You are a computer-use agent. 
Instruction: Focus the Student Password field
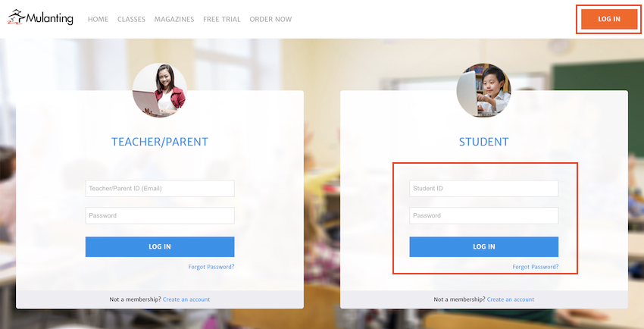[484, 215]
